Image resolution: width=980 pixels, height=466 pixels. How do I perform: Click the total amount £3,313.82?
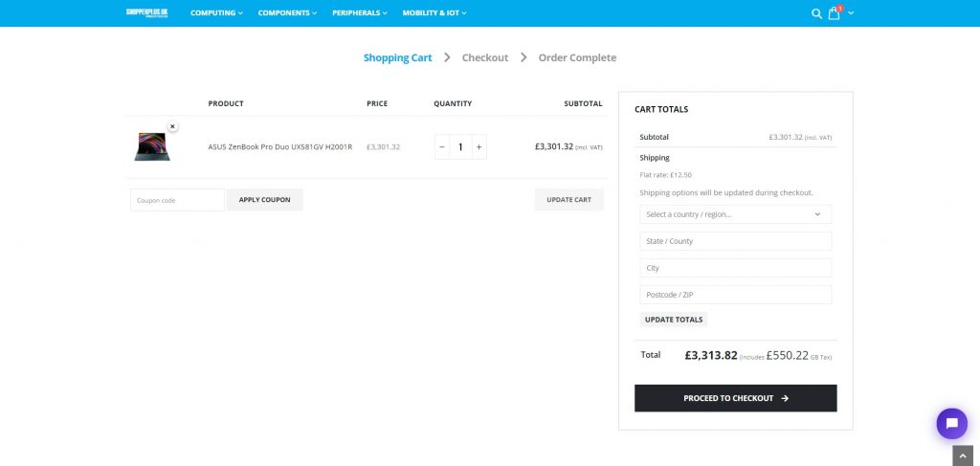[711, 355]
